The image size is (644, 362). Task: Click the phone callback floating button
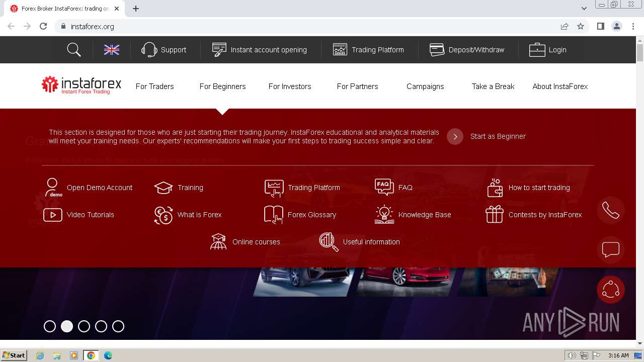(611, 210)
